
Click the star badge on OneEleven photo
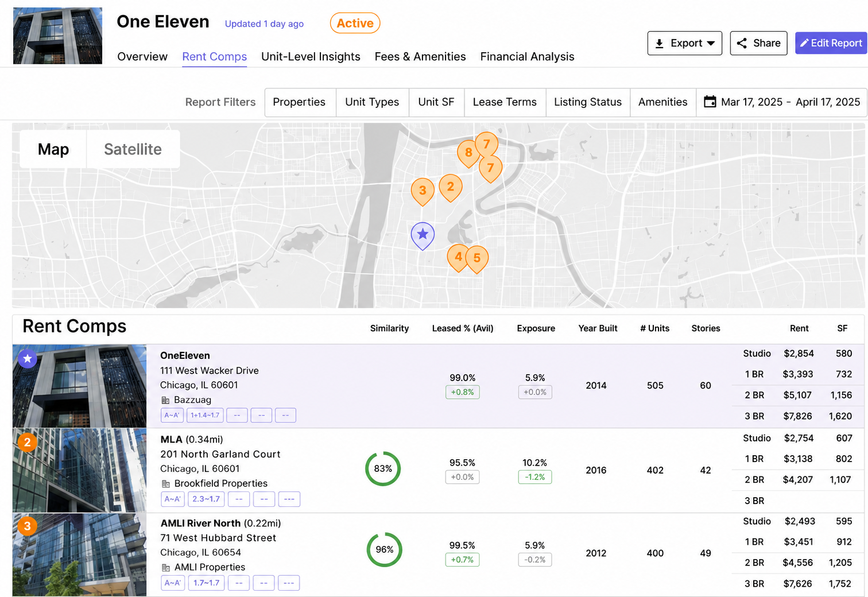[x=28, y=359]
